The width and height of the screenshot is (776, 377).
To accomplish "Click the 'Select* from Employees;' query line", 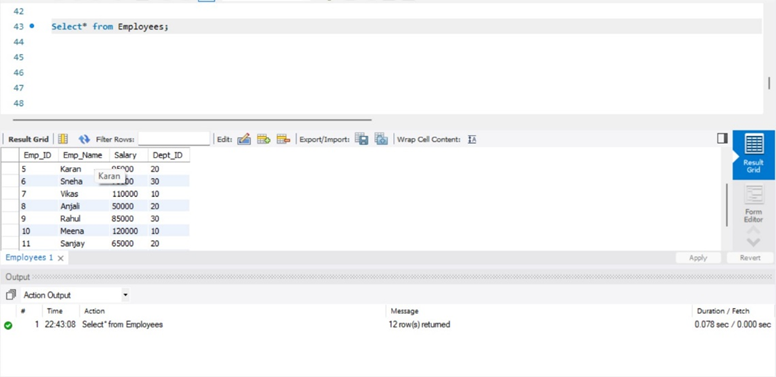I will click(x=110, y=27).
